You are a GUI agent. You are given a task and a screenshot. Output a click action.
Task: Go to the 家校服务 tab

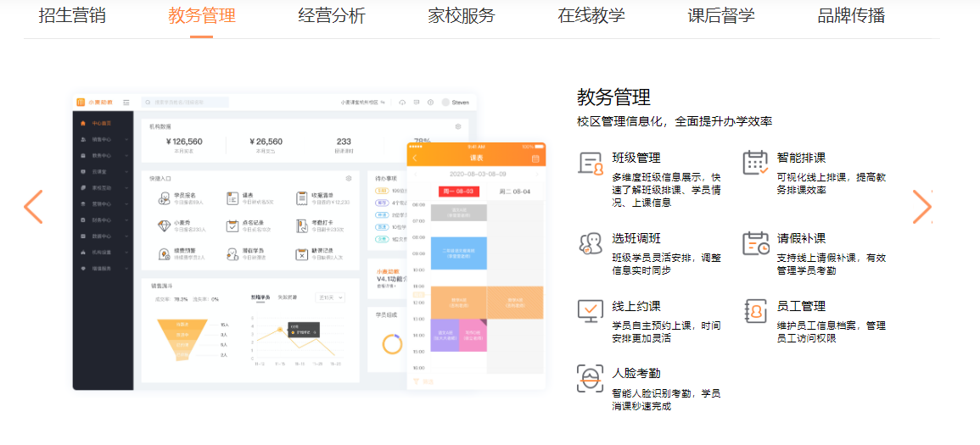[462, 15]
